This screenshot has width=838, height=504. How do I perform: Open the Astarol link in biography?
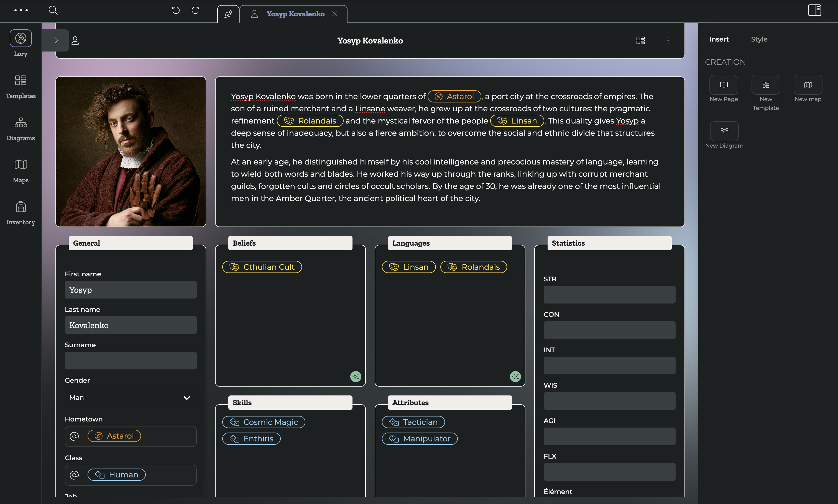tap(454, 96)
